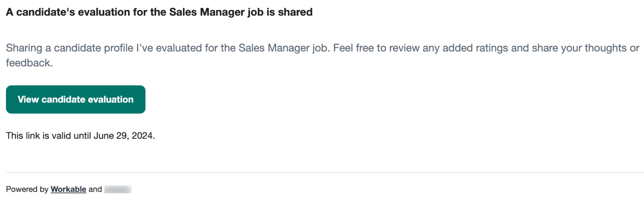644x199 pixels.
Task: Select the email heading about shared evaluation
Action: [x=159, y=12]
